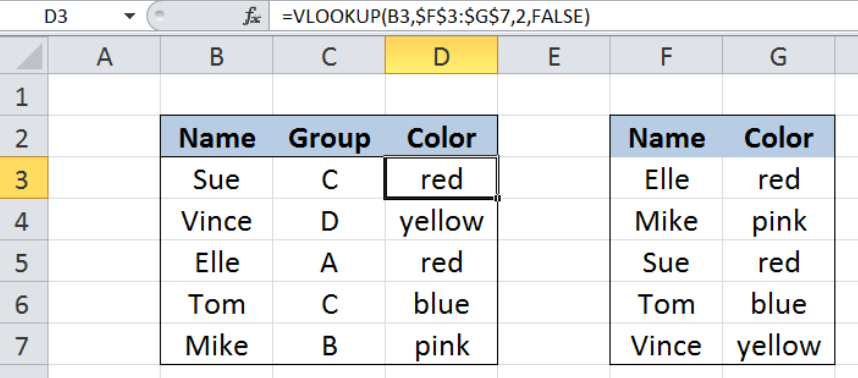Select column A header

(104, 56)
